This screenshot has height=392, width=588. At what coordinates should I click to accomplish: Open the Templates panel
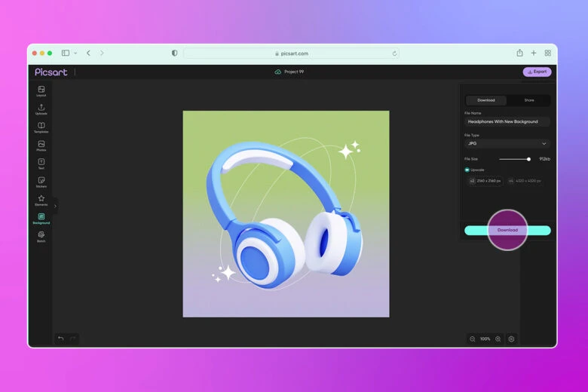tap(41, 127)
